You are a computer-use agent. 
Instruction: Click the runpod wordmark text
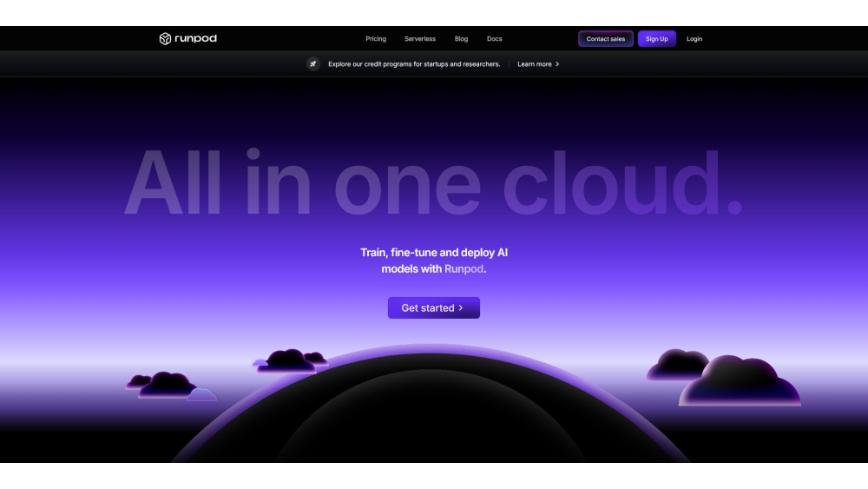195,39
